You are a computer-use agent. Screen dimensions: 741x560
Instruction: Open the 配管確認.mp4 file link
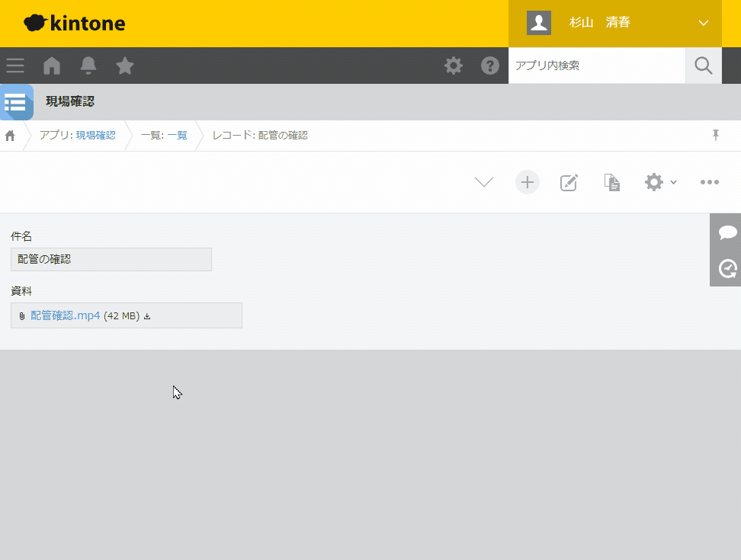pos(66,315)
